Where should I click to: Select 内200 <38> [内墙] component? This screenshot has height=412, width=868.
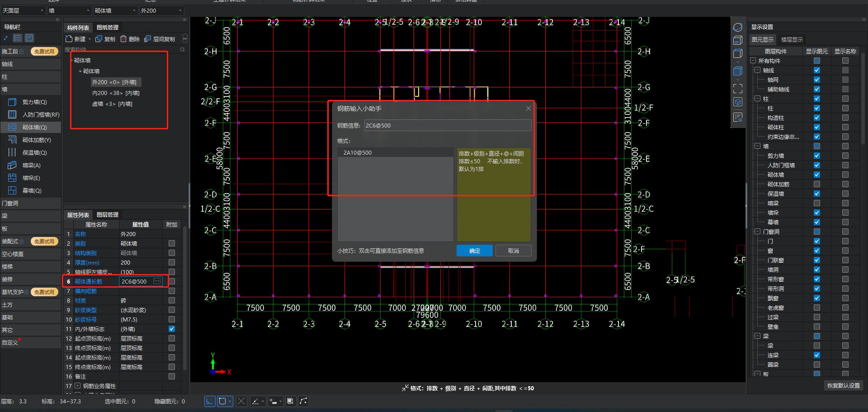(116, 93)
